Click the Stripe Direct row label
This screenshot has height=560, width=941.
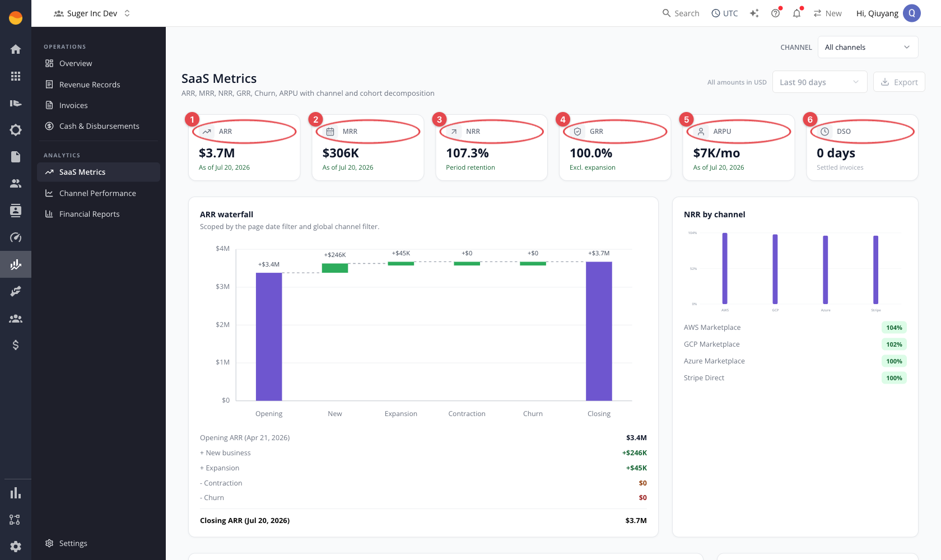point(704,378)
